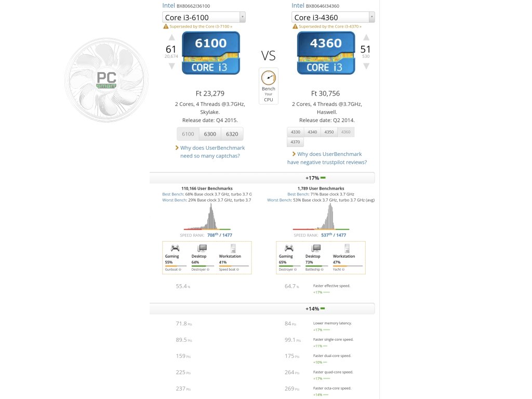
Task: Click the 55.4% effective speed value
Action: click(183, 286)
